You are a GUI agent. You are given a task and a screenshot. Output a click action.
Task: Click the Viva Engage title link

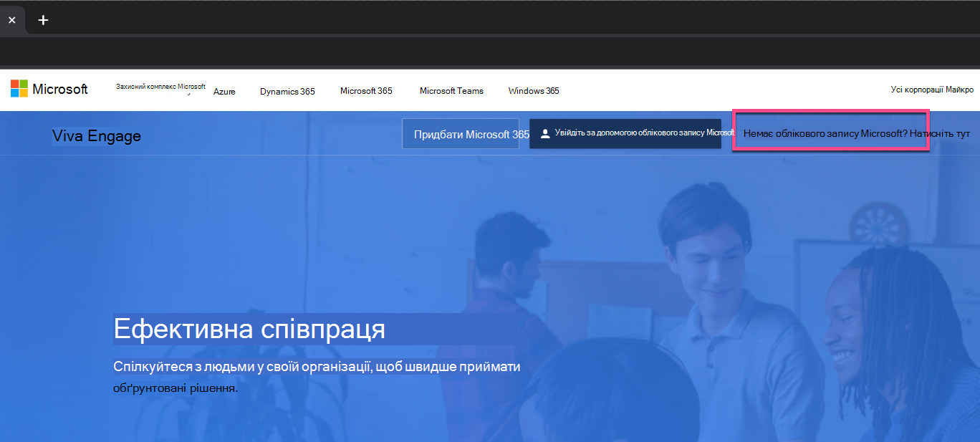point(97,136)
